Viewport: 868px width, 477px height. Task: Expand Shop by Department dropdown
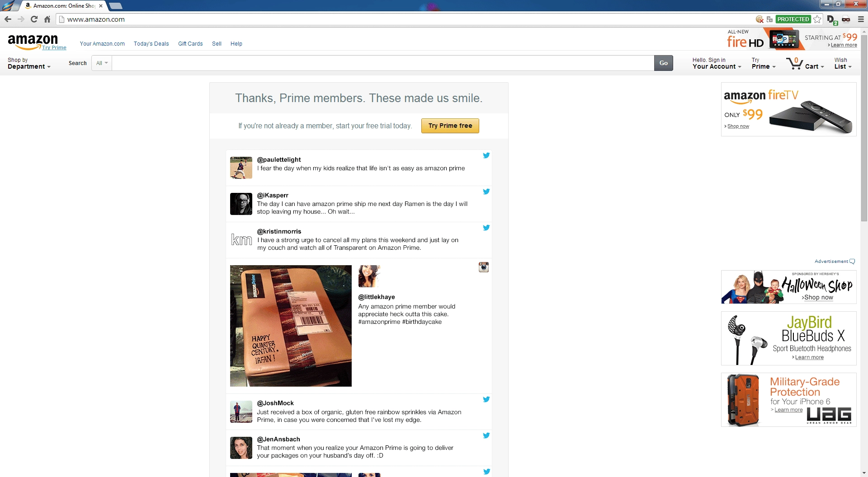click(x=29, y=63)
